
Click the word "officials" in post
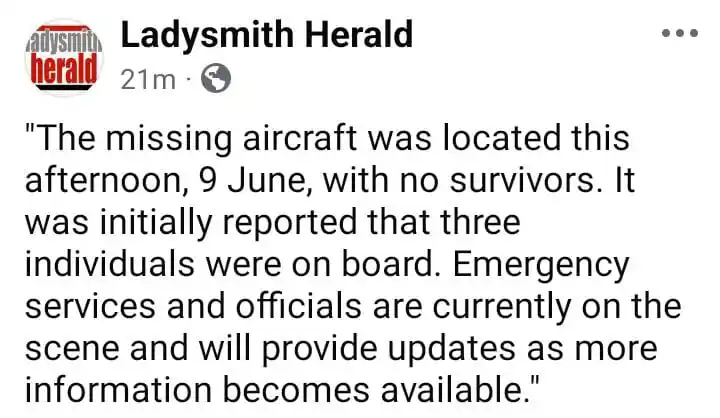click(x=298, y=306)
